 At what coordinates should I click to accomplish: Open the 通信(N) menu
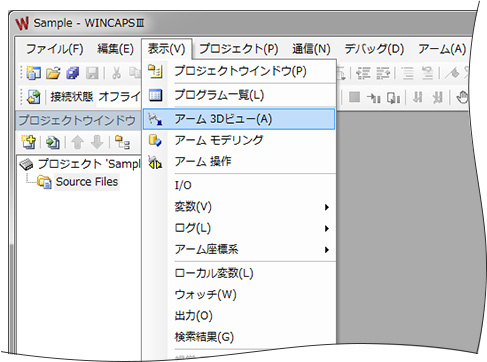pyautogui.click(x=311, y=49)
